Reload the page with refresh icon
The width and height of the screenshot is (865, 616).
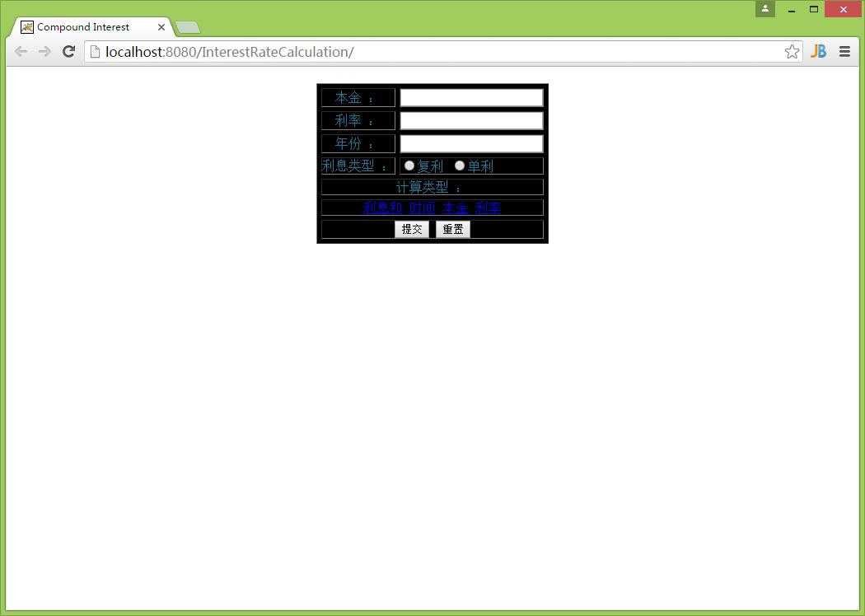click(x=68, y=52)
